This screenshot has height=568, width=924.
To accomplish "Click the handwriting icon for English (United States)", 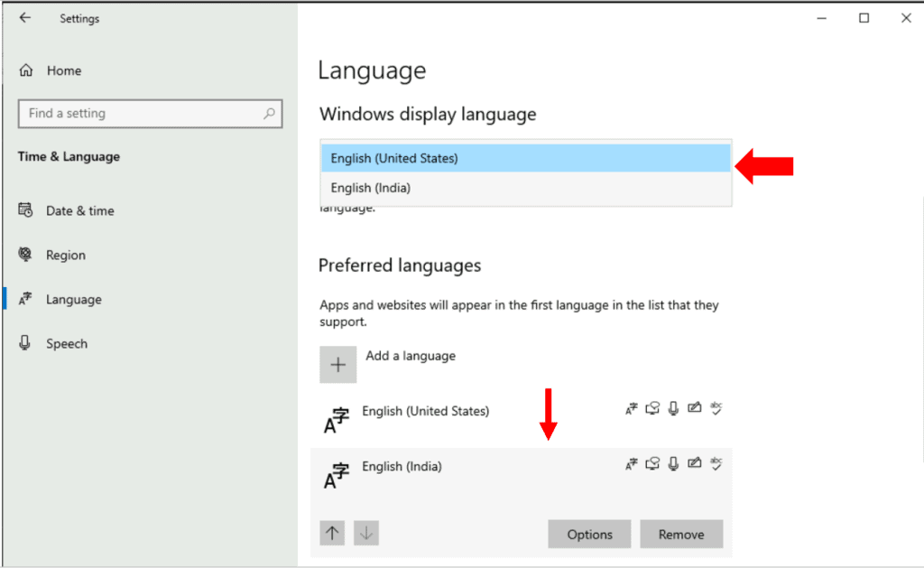I will pyautogui.click(x=694, y=409).
